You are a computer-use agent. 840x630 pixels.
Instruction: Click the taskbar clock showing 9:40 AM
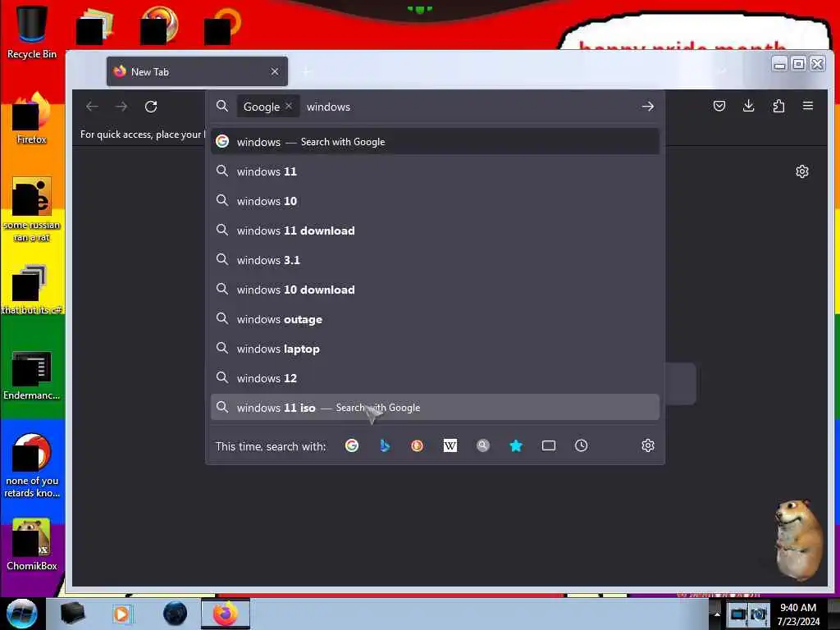click(798, 614)
